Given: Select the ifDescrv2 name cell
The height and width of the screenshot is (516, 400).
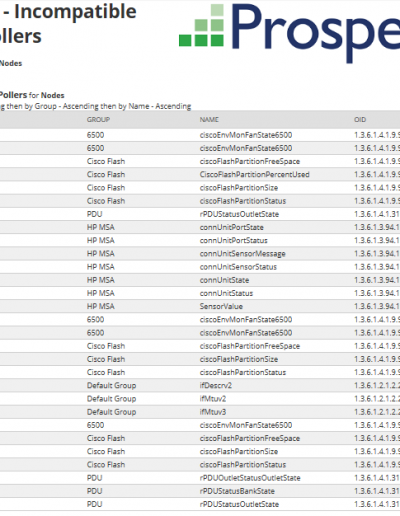Looking at the screenshot, I should coord(215,386).
